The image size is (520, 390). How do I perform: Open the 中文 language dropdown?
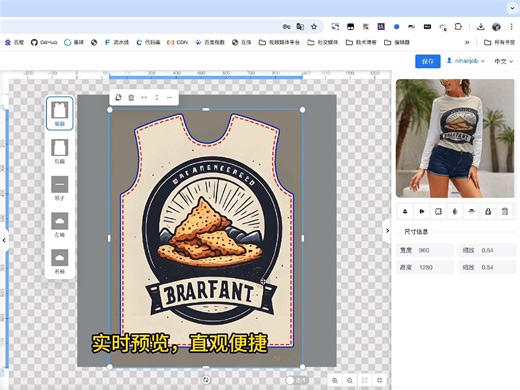pos(503,61)
